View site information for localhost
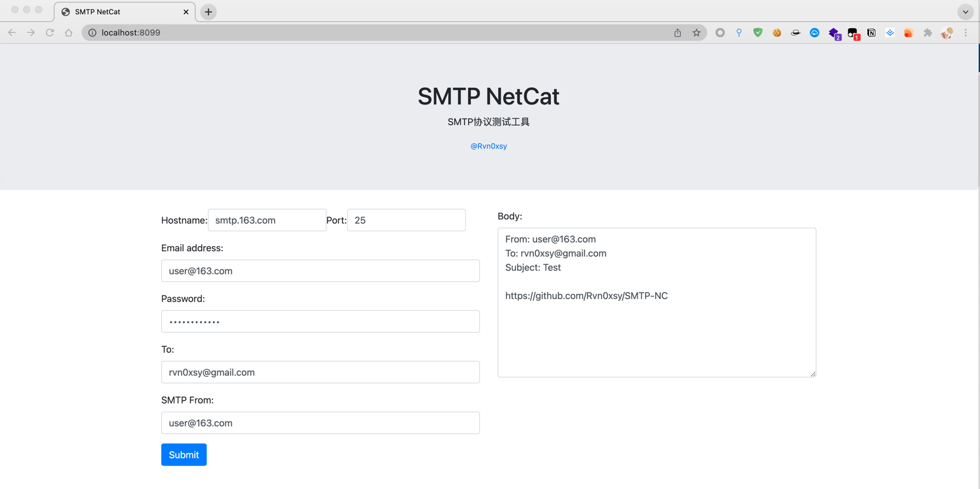 (x=92, y=32)
